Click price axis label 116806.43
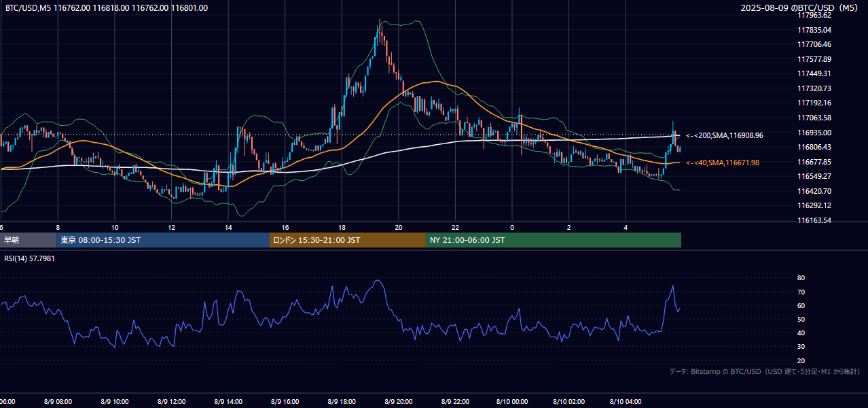This screenshot has height=408, width=868. coord(814,147)
